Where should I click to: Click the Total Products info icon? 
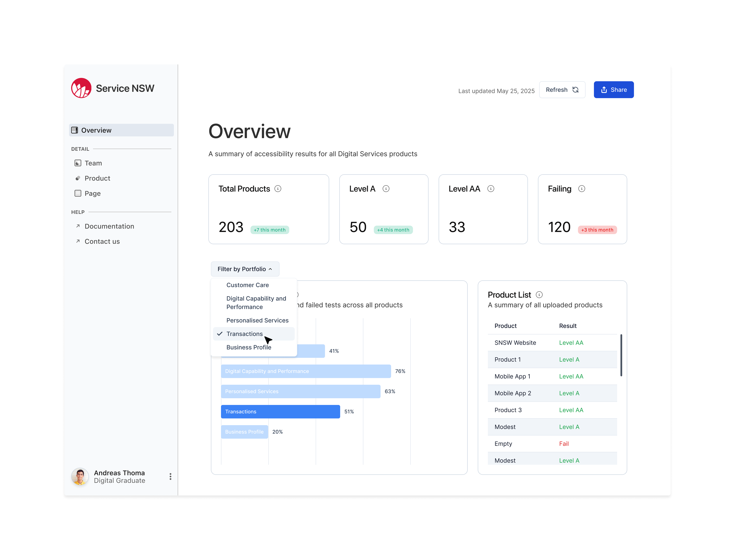coord(278,189)
